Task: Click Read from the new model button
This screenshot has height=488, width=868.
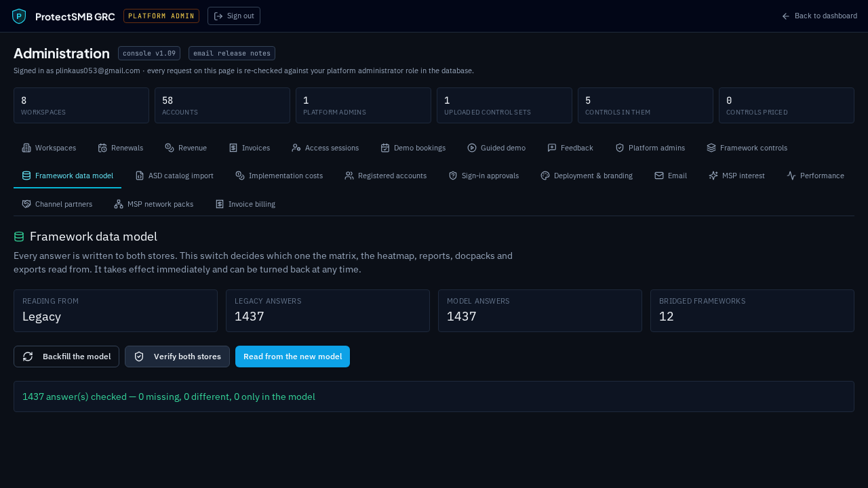Action: point(292,357)
